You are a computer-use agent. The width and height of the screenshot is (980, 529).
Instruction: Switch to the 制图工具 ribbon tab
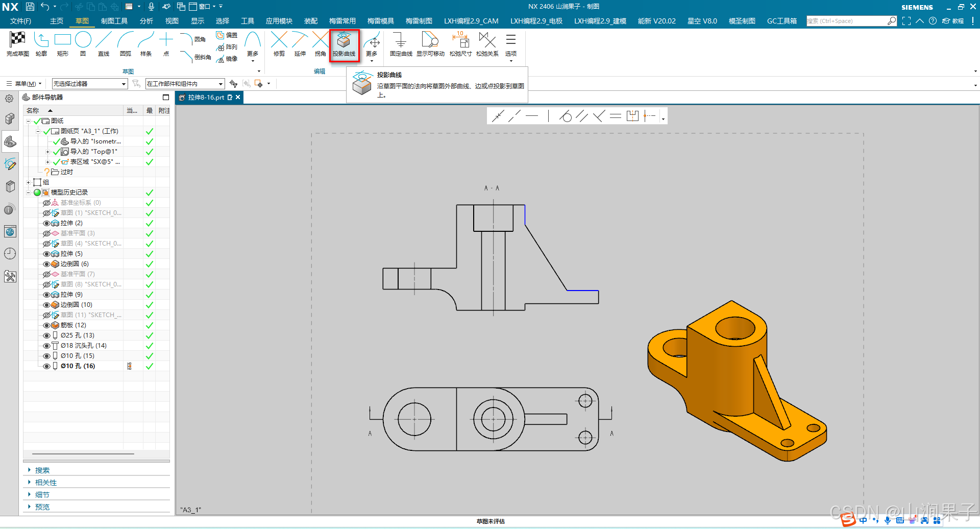[114, 21]
